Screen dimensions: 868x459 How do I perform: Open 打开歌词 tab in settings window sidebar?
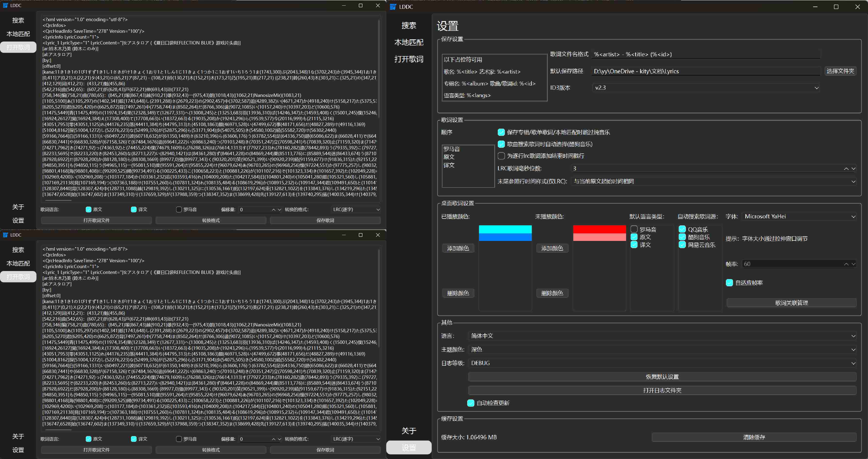[409, 59]
